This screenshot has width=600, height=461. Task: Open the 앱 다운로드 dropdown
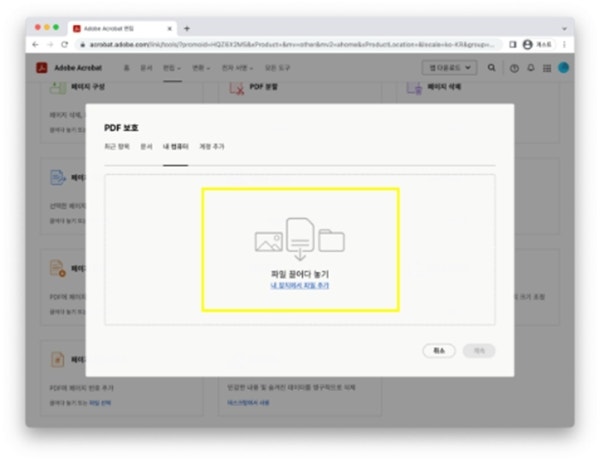click(x=449, y=68)
